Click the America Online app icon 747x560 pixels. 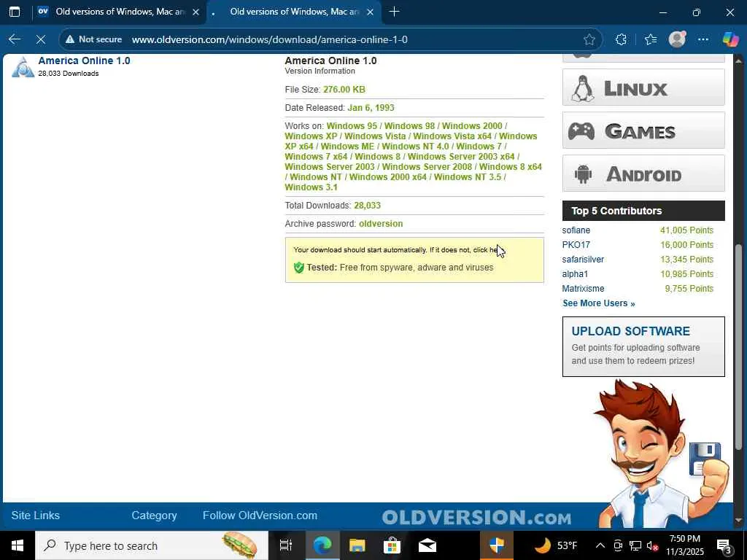(23, 66)
